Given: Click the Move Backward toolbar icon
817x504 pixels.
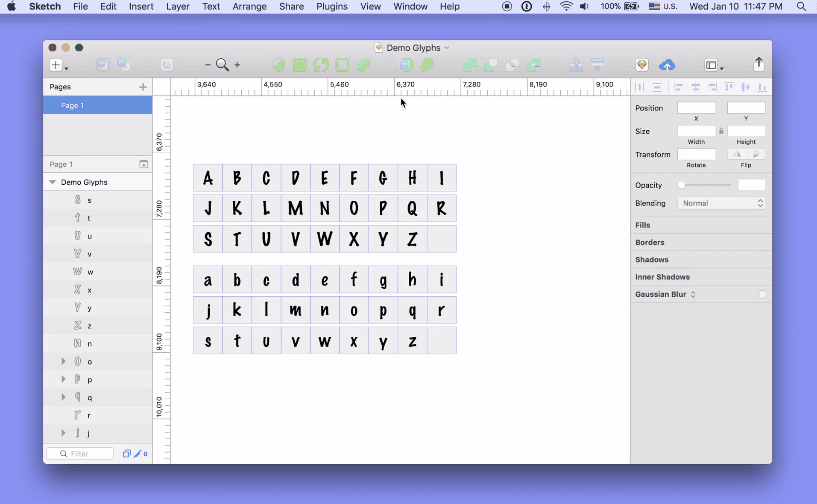Looking at the screenshot, I should (x=597, y=65).
